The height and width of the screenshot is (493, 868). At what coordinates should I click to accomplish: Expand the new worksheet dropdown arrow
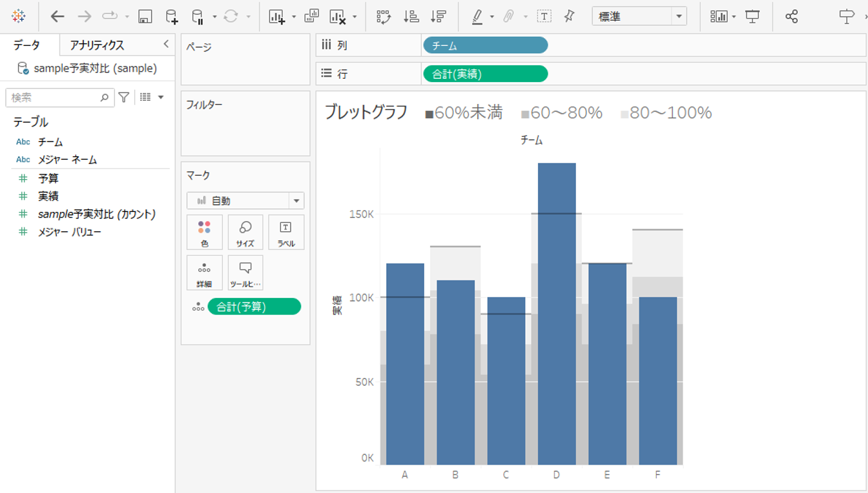pos(294,17)
